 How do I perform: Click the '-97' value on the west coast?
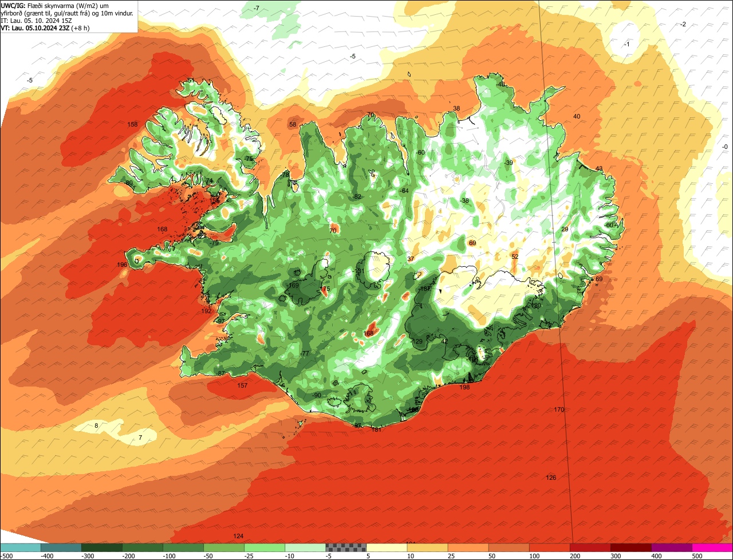(220, 321)
